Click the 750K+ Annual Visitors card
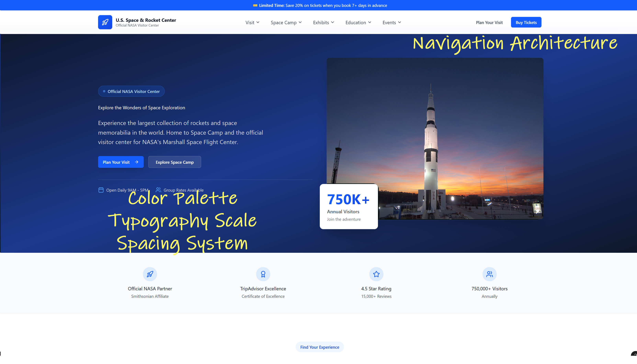The height and width of the screenshot is (364, 637). pos(348,207)
